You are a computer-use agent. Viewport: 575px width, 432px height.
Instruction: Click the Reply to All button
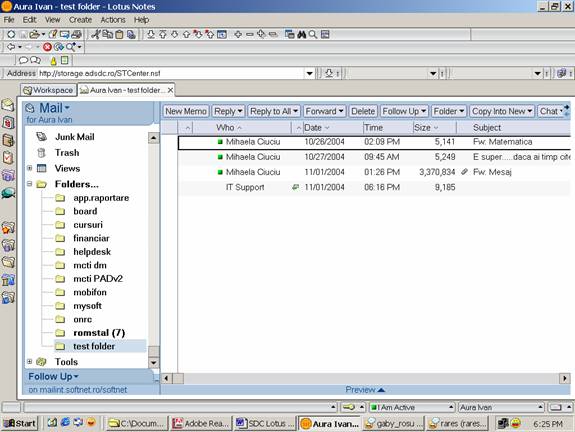tap(274, 111)
